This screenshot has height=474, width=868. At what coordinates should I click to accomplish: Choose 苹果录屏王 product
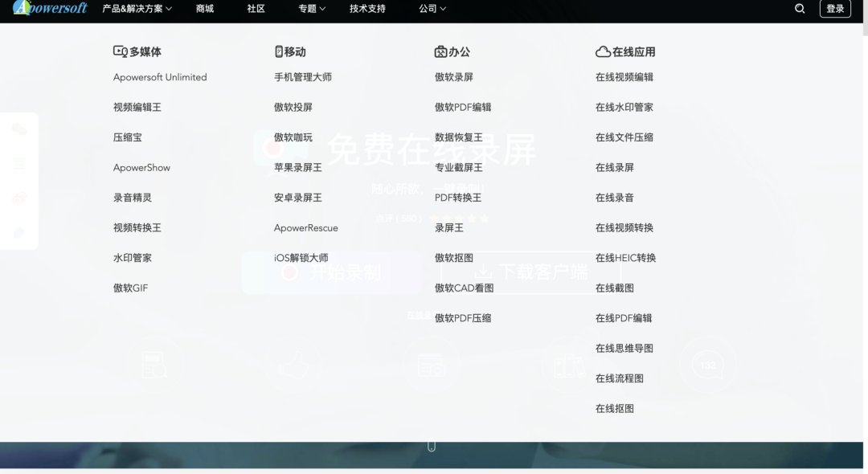click(x=298, y=167)
